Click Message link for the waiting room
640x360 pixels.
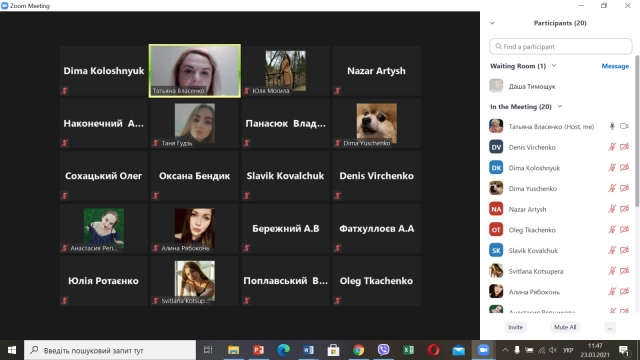pos(615,66)
